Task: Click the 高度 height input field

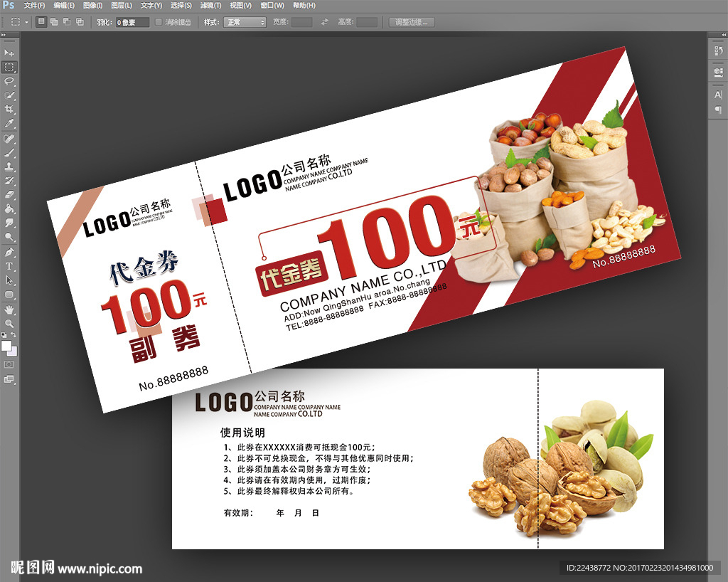Action: 367,22
